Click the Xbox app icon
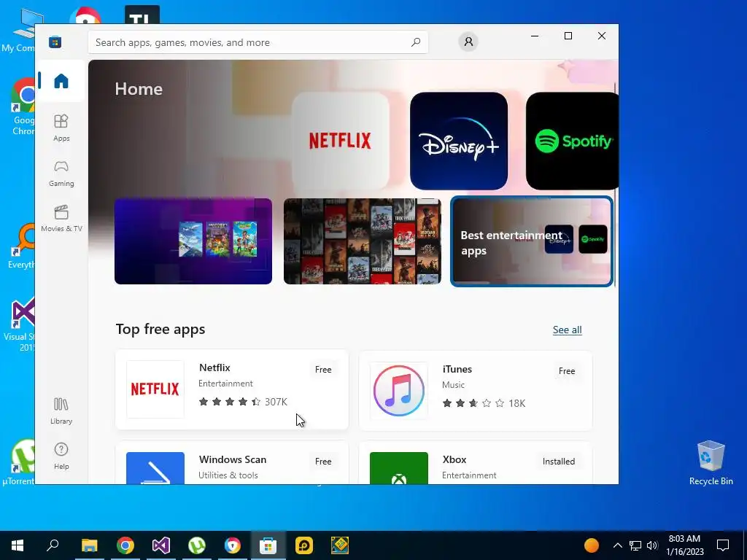This screenshot has height=560, width=747. tap(399, 468)
